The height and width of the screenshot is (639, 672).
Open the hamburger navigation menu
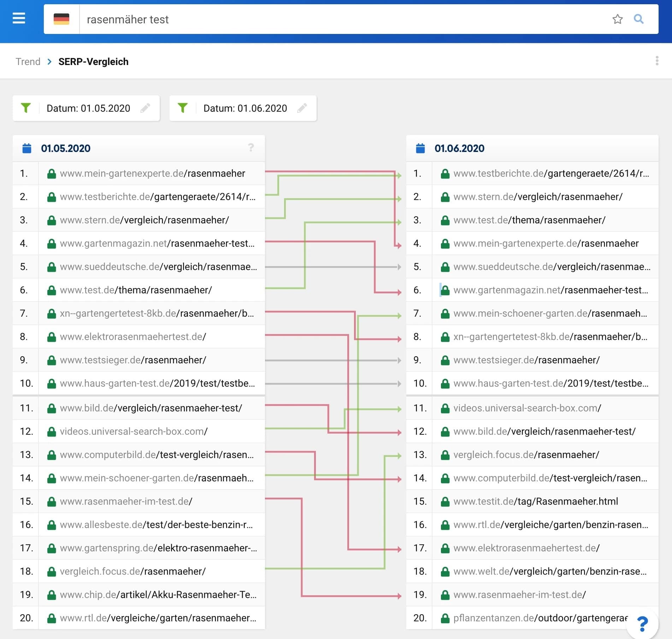(x=19, y=18)
